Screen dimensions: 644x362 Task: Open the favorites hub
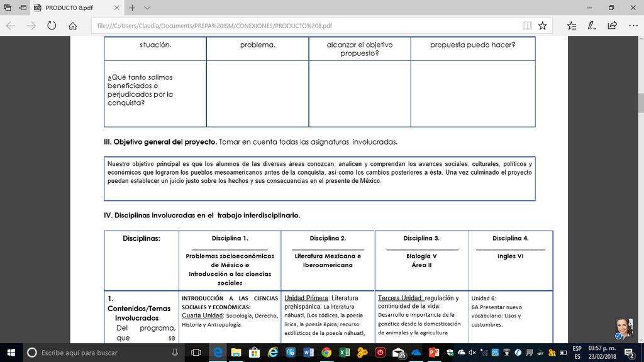click(571, 25)
